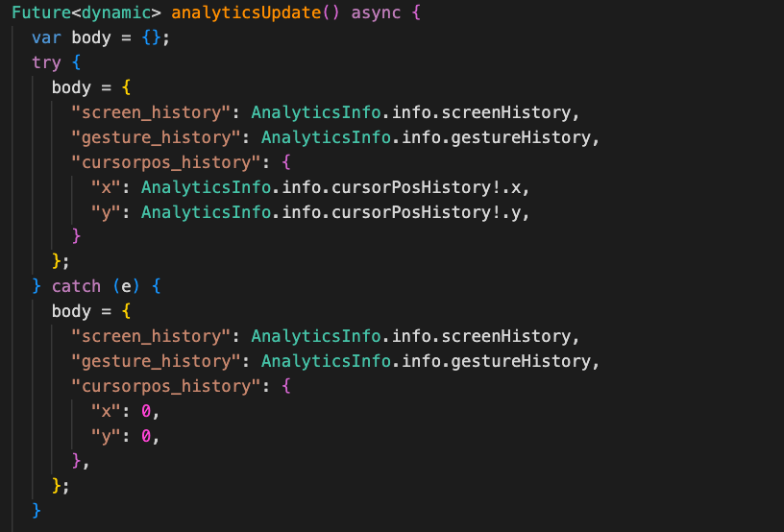Click the var keyword
This screenshot has width=784, height=532.
coord(46,37)
